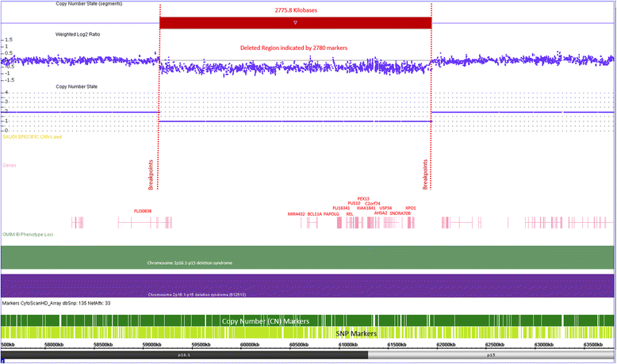Select the BCL11A gene label
Screen dimensions: 617x364
[315, 213]
